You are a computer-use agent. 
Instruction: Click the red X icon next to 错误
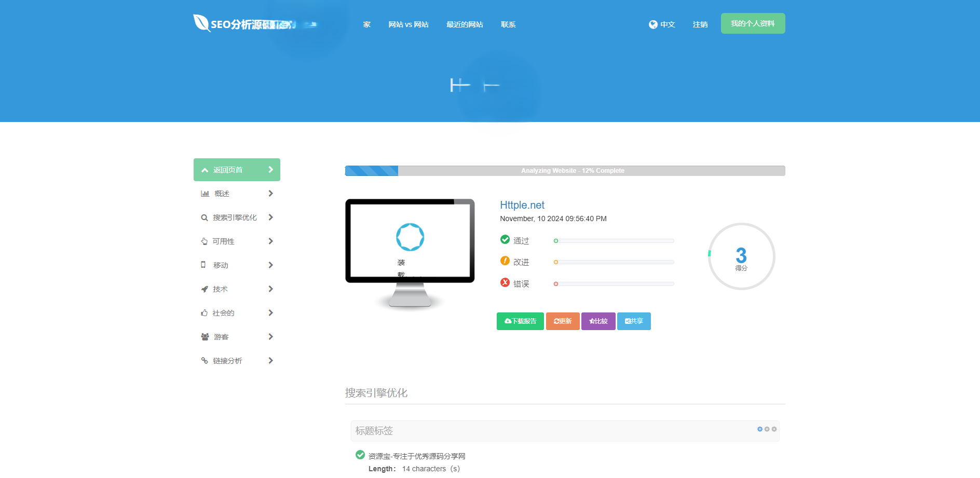point(505,282)
